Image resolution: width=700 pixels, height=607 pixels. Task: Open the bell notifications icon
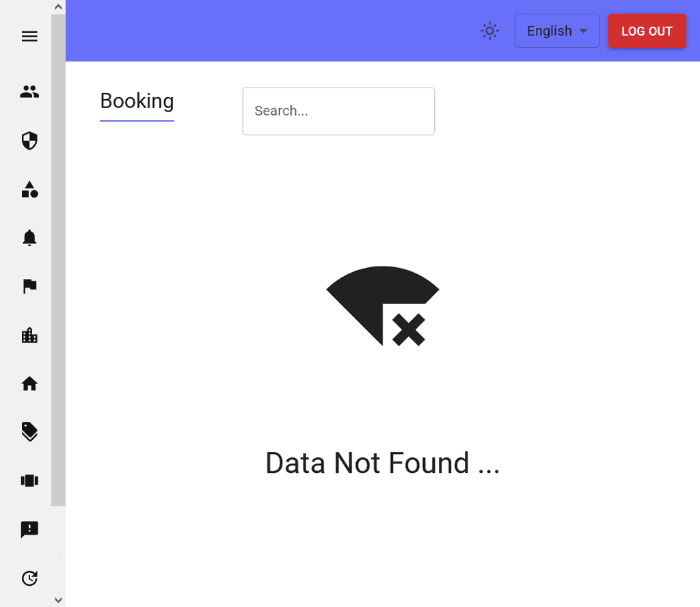(29, 238)
